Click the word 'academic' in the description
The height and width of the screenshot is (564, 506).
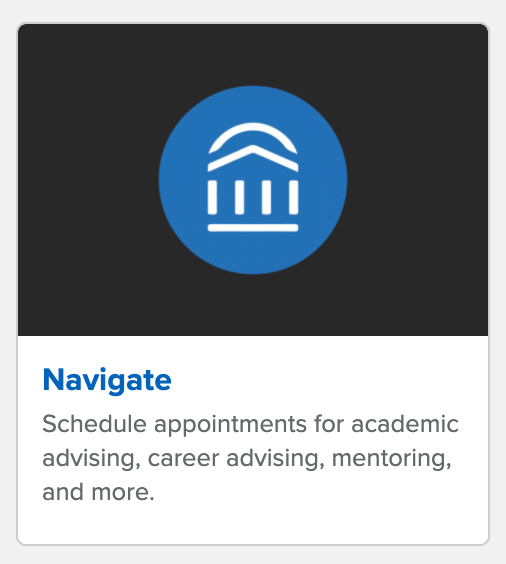pos(405,424)
